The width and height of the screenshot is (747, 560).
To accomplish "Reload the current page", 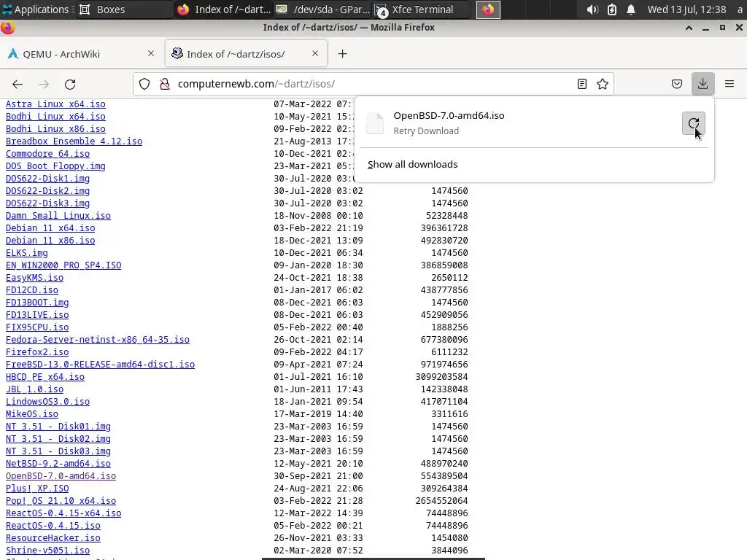I will click(x=70, y=84).
